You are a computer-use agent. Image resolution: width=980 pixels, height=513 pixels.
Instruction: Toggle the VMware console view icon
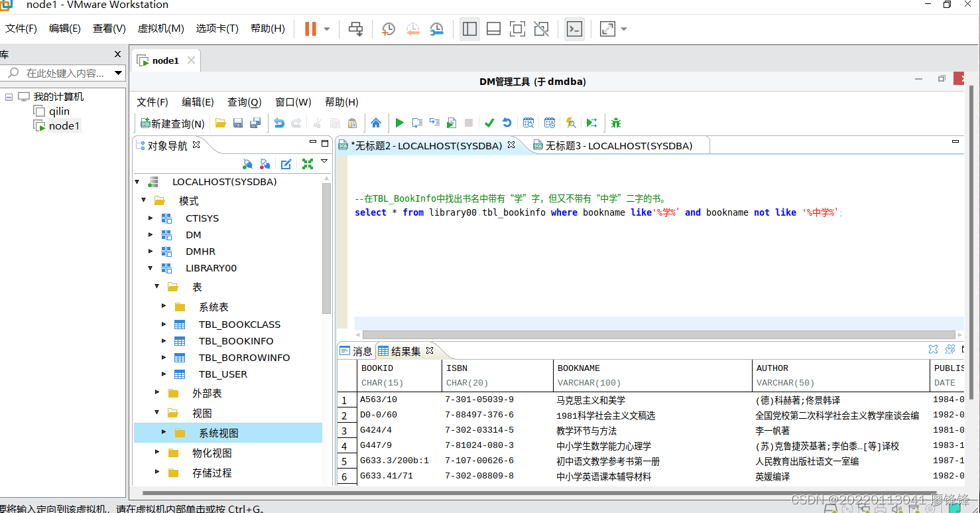(x=574, y=29)
